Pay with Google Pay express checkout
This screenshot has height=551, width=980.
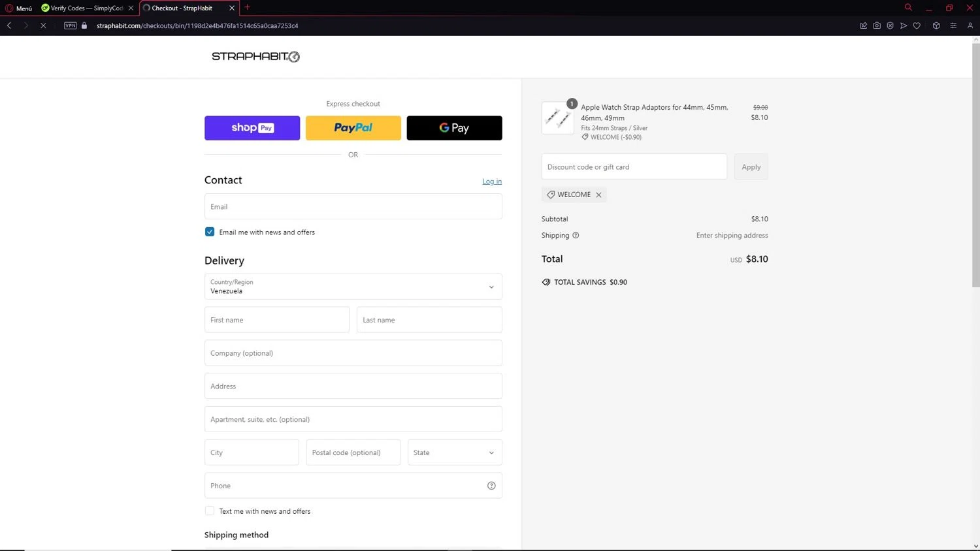point(454,128)
